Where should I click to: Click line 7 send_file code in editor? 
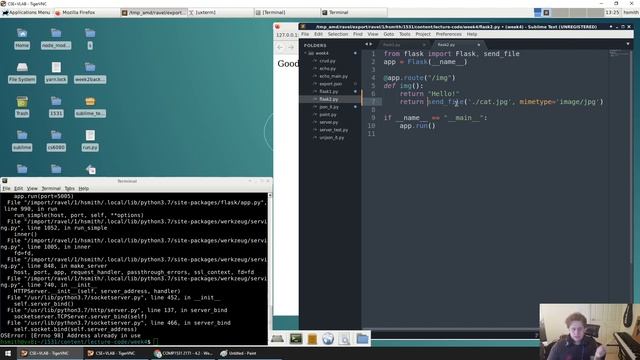(515, 102)
